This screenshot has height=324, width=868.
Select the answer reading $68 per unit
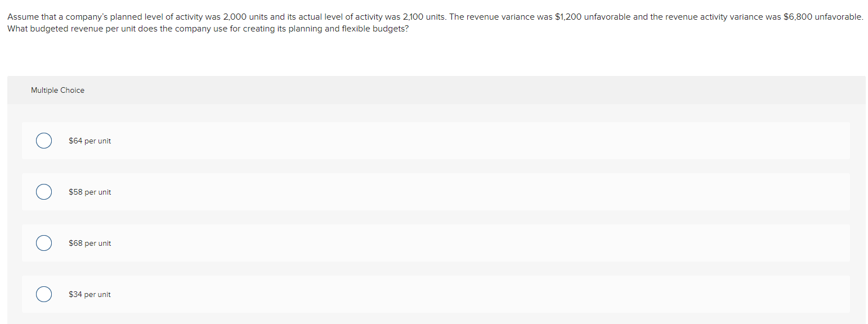[x=90, y=243]
